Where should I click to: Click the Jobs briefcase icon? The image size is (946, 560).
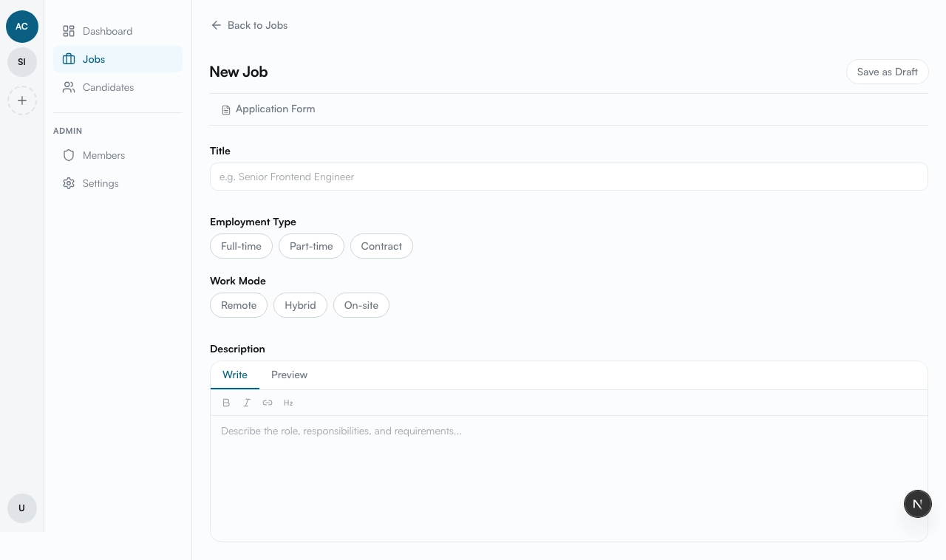69,59
